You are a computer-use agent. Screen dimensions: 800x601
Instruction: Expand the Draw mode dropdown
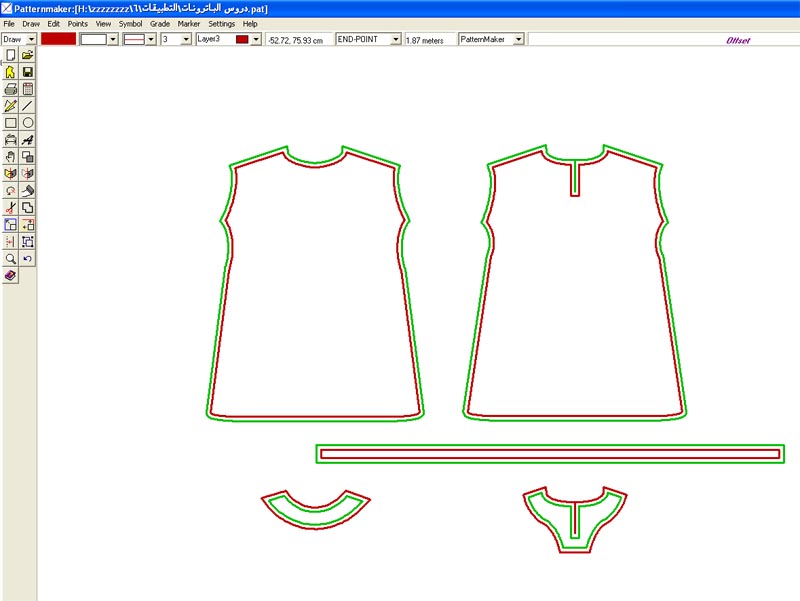pos(32,39)
